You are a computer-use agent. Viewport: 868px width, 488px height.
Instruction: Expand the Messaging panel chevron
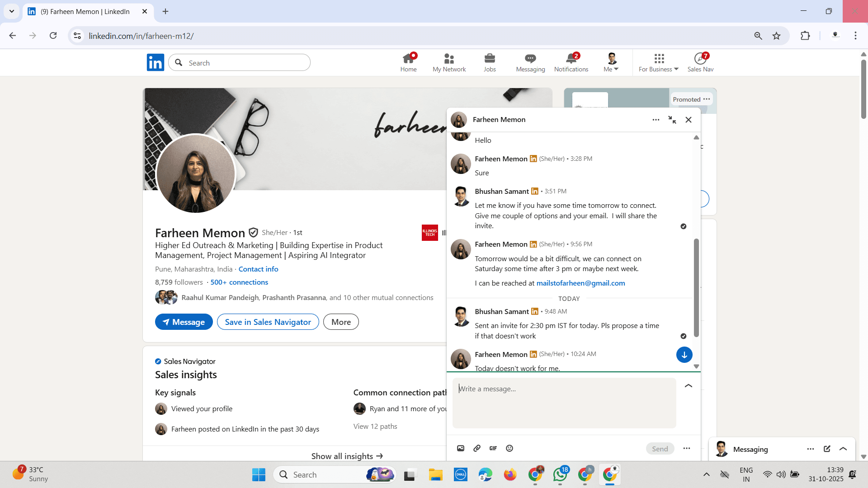[x=843, y=449]
